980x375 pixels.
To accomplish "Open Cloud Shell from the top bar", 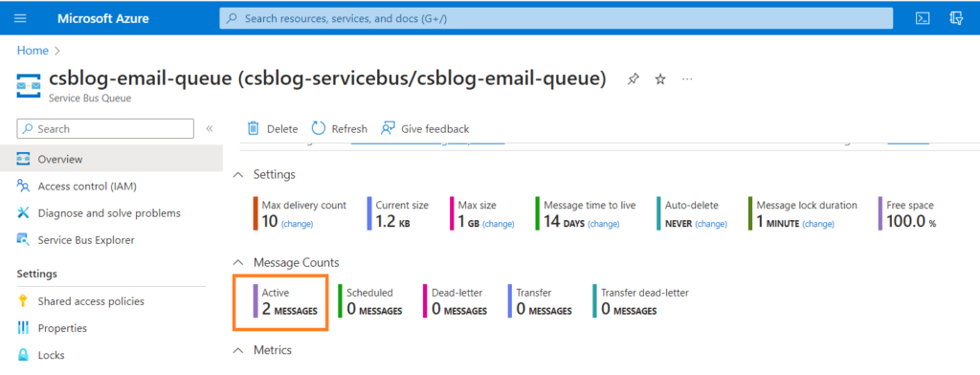I will (x=923, y=18).
